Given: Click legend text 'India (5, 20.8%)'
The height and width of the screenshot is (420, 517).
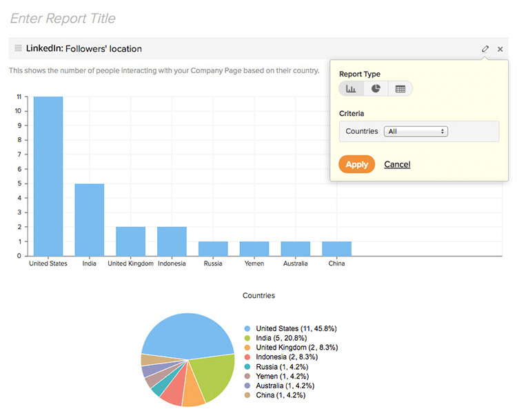Looking at the screenshot, I should tap(281, 338).
